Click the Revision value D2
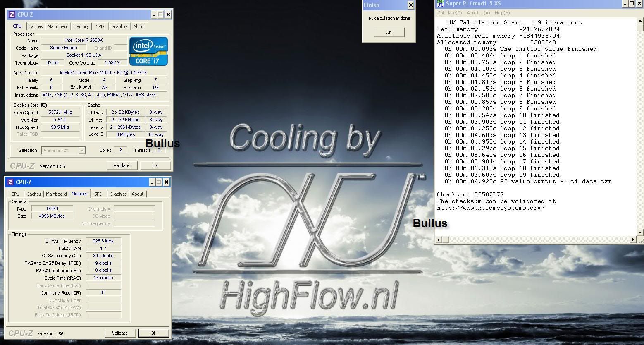 click(156, 88)
